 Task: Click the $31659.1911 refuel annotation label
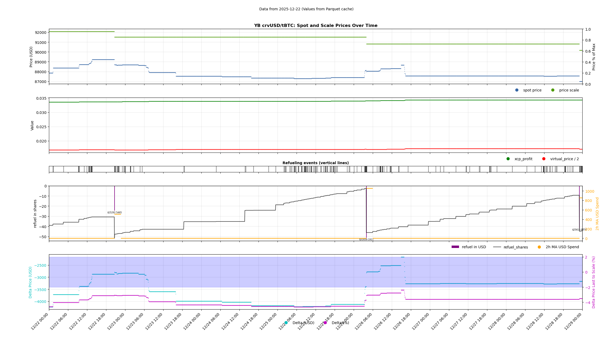click(x=366, y=239)
